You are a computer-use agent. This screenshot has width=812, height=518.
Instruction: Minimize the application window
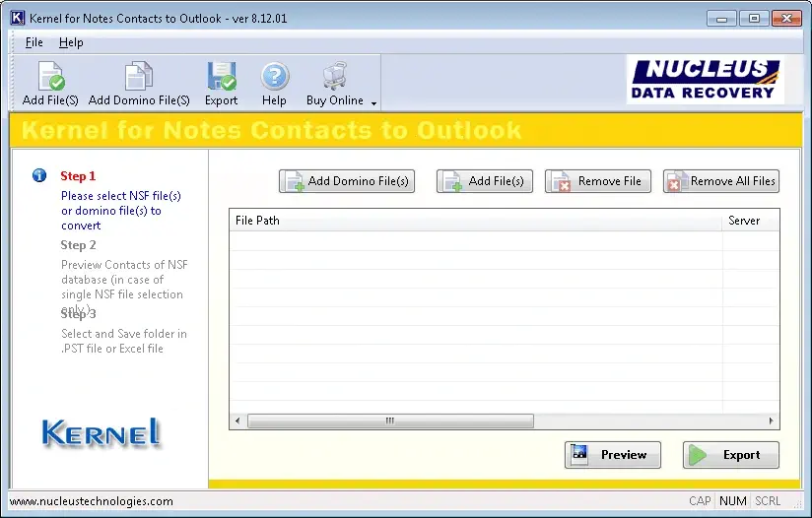[x=722, y=18]
